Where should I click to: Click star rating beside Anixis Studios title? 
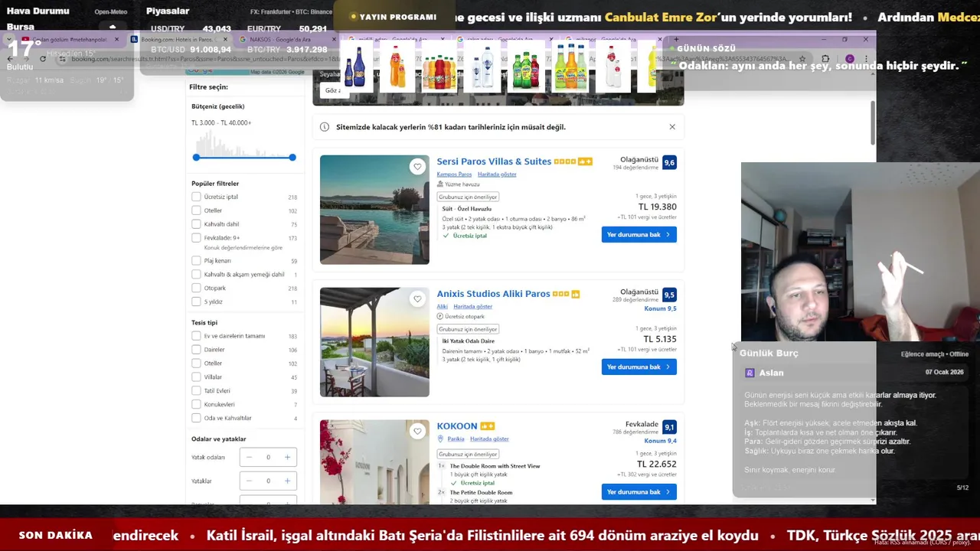coord(560,294)
